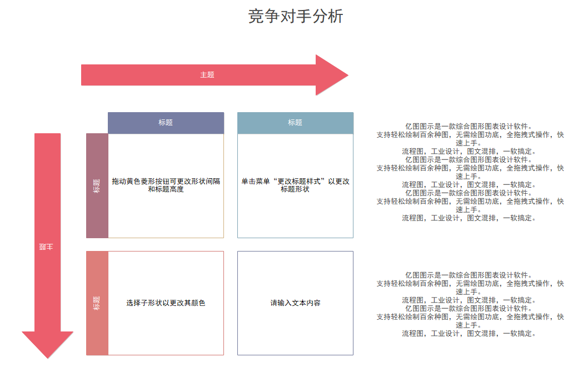Click the first line of the upper description paragraph
The width and height of the screenshot is (588, 367).
coord(470,126)
